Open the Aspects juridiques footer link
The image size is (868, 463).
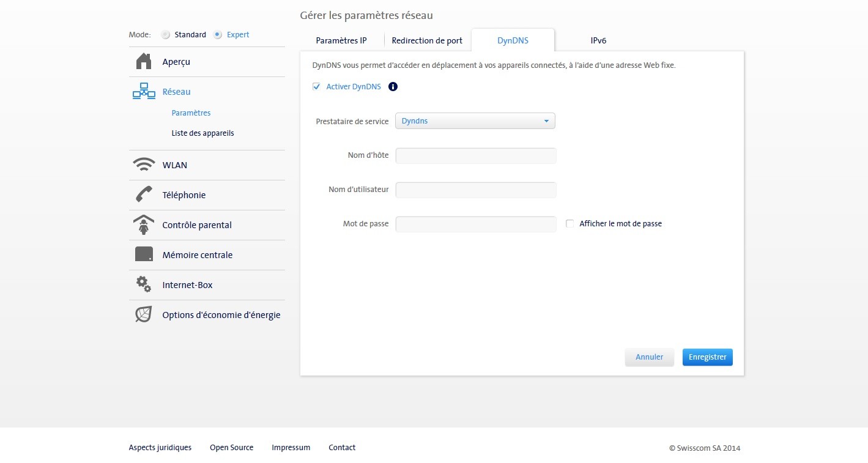[160, 448]
